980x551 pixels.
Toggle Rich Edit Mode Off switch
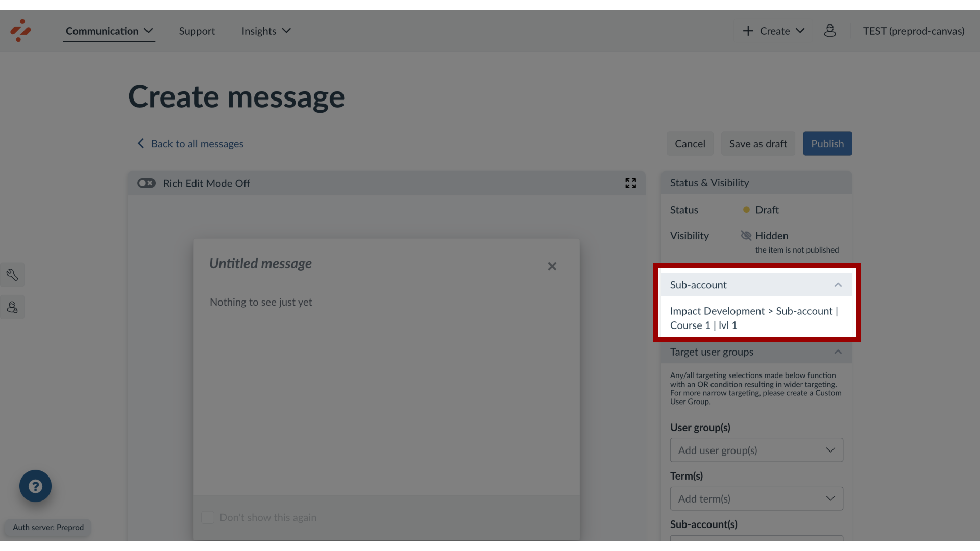pyautogui.click(x=145, y=182)
